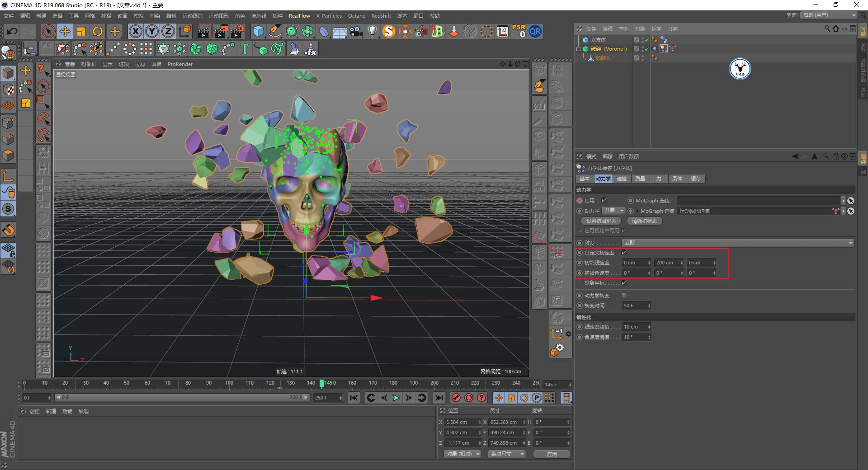Screen dimensions: 868x470
Task: Open the 动力学 开启 dropdown
Action: click(x=613, y=211)
